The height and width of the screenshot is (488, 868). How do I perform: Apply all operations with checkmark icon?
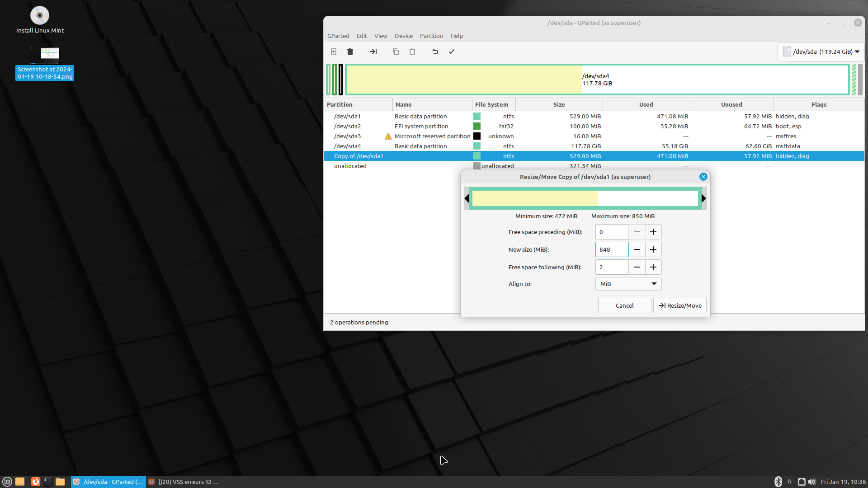point(451,52)
